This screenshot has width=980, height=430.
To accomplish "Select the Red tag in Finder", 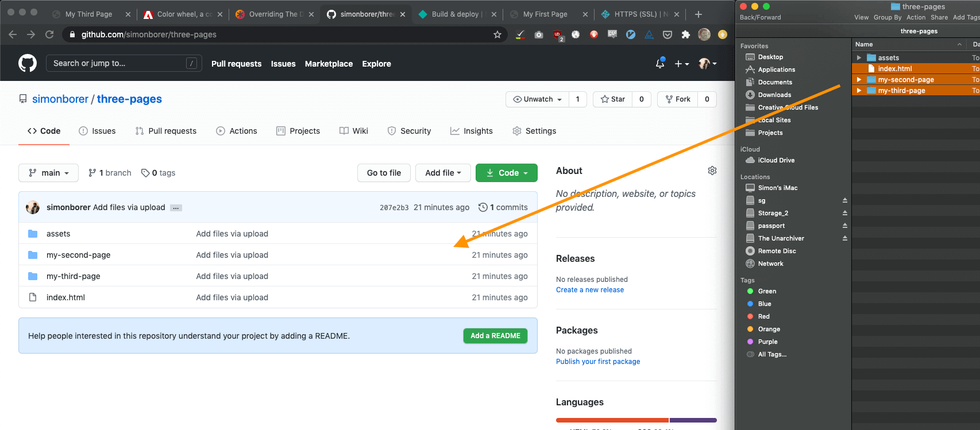I will pyautogui.click(x=759, y=316).
